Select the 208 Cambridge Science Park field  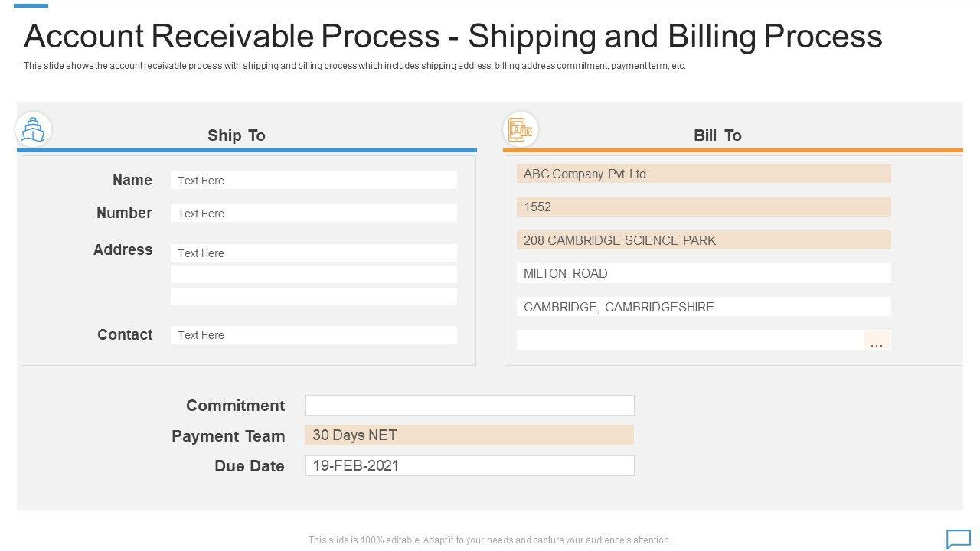pyautogui.click(x=703, y=240)
